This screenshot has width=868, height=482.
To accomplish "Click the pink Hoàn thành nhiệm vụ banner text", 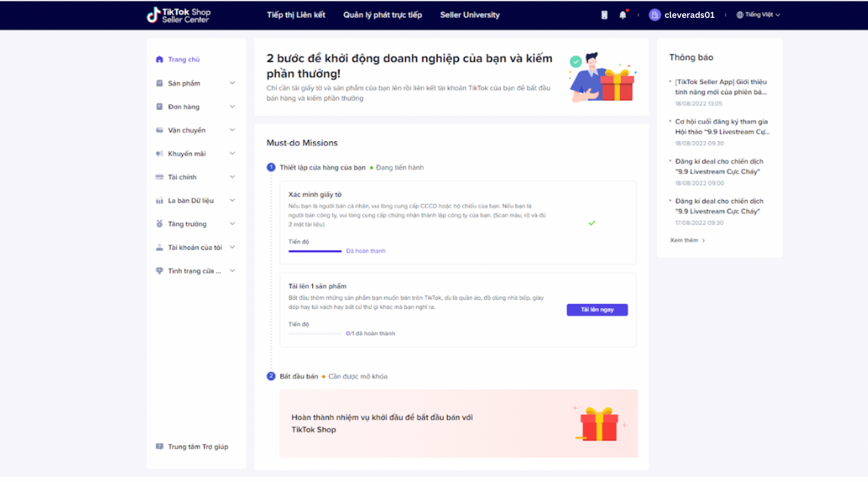I will pyautogui.click(x=382, y=423).
